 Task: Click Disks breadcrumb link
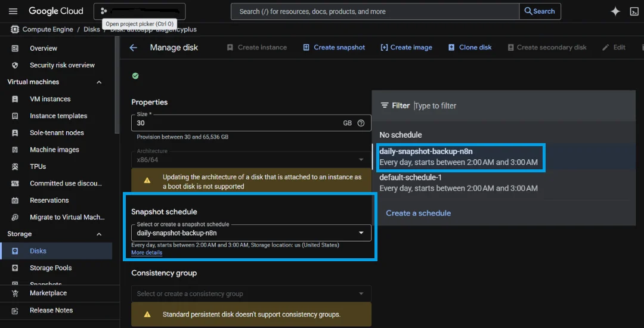[92, 30]
